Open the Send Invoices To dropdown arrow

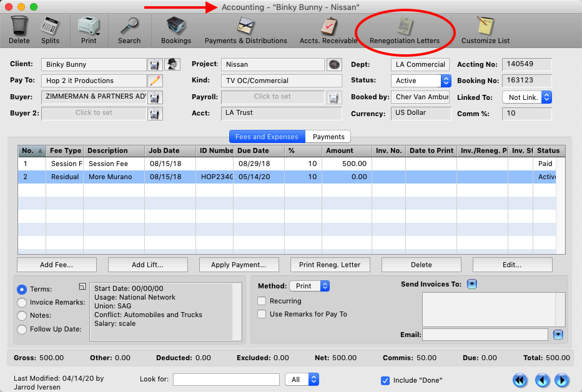(471, 284)
